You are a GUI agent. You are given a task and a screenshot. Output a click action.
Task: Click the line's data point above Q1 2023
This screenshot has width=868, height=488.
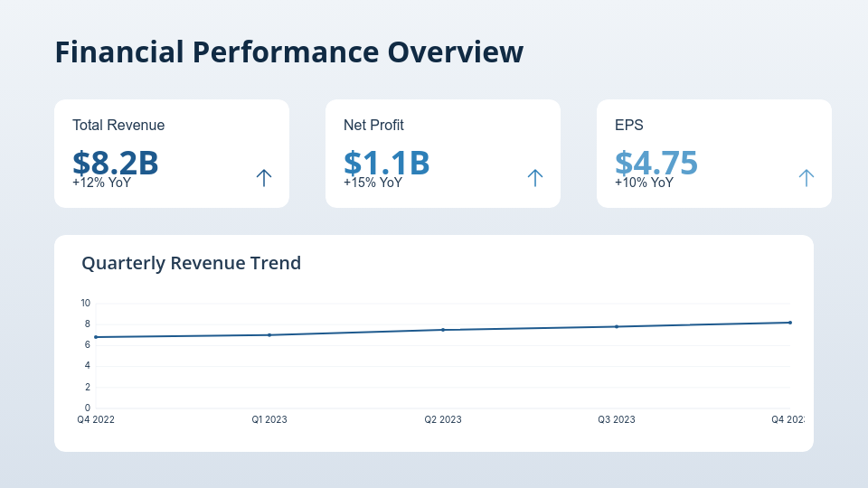[269, 335]
